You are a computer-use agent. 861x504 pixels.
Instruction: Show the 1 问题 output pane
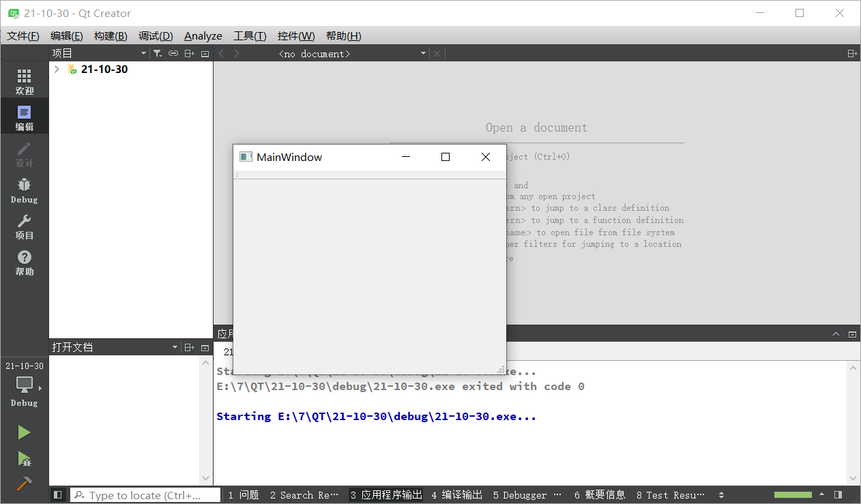click(x=244, y=495)
